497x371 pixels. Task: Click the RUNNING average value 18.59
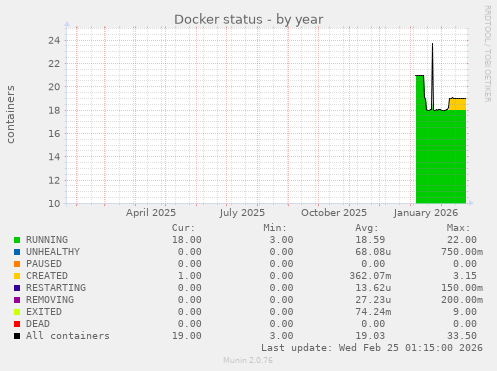pyautogui.click(x=370, y=240)
